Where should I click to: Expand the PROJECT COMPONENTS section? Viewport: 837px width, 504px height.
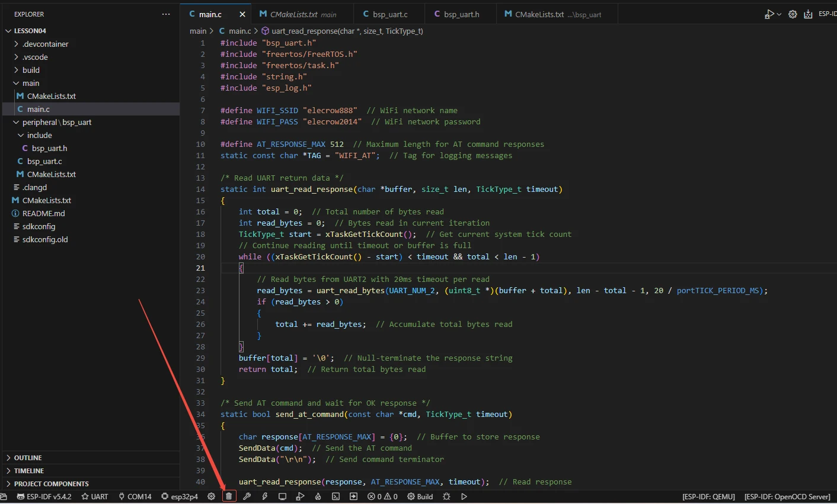51,484
